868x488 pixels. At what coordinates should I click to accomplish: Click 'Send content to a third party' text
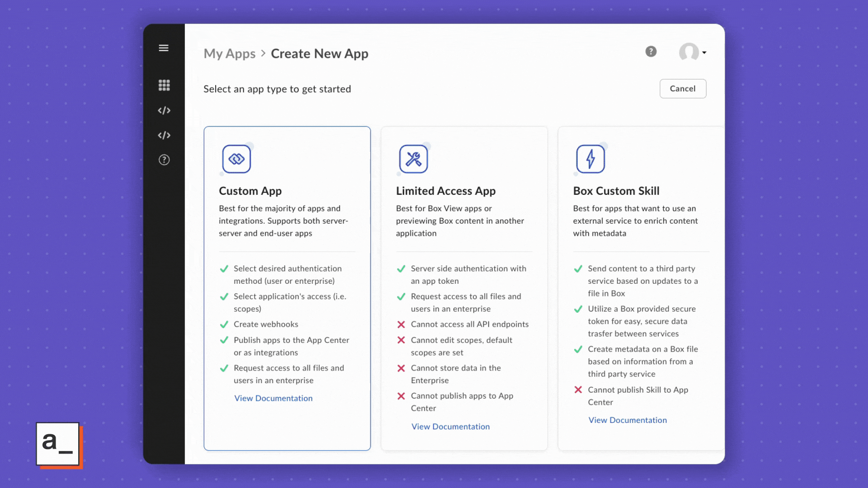coord(643,281)
